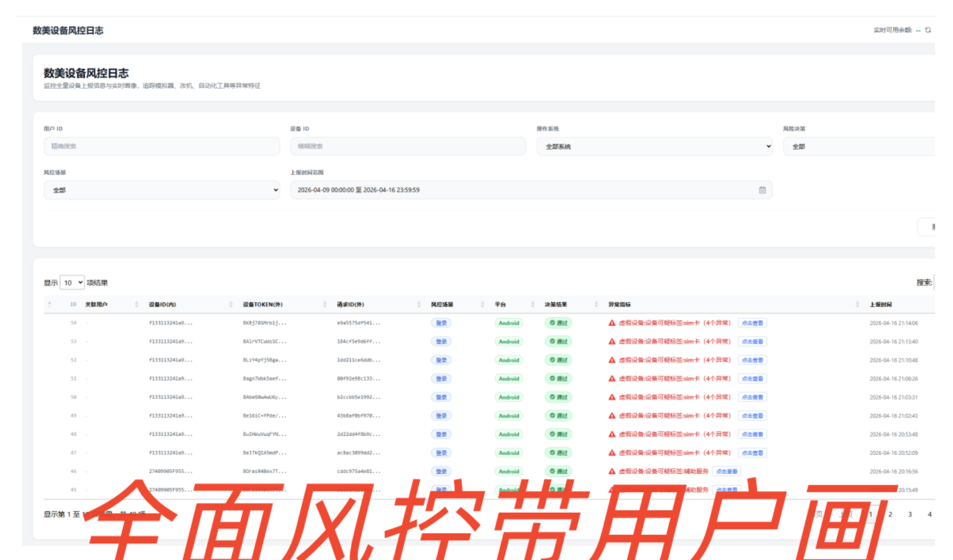Sort by the 请求ID(外) column arrows
Viewport: 953px width, 560px height.
coord(419,304)
